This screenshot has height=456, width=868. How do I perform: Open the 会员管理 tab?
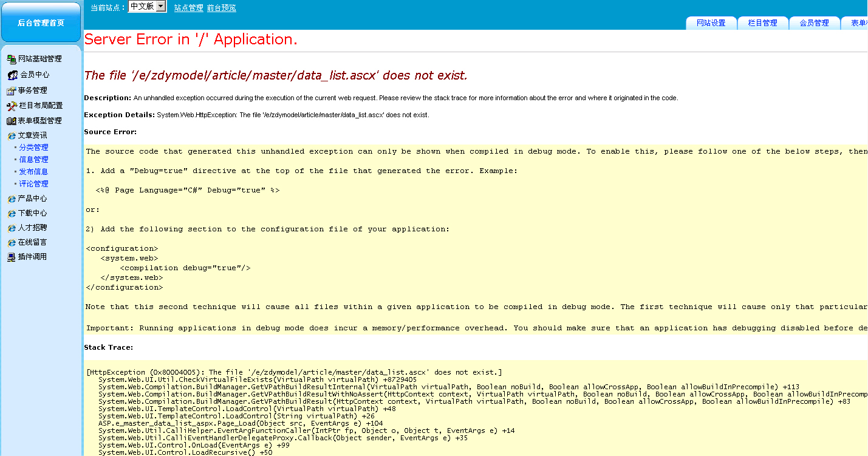814,23
